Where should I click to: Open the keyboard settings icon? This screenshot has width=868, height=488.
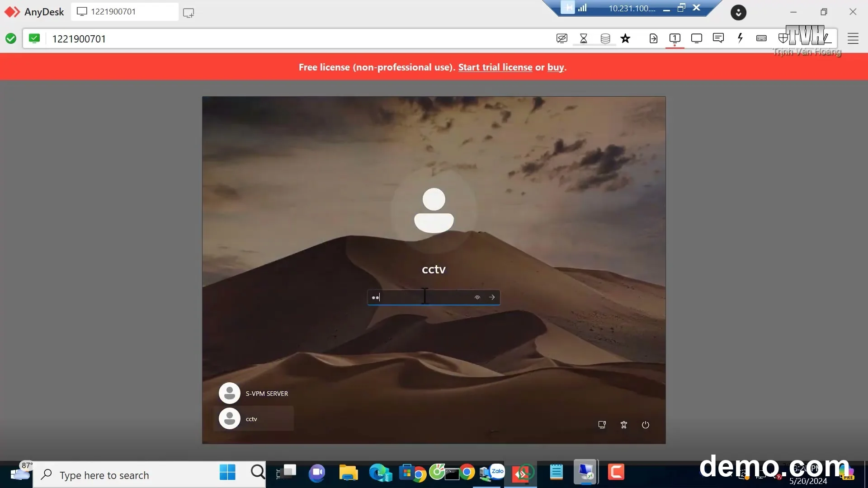click(x=761, y=38)
